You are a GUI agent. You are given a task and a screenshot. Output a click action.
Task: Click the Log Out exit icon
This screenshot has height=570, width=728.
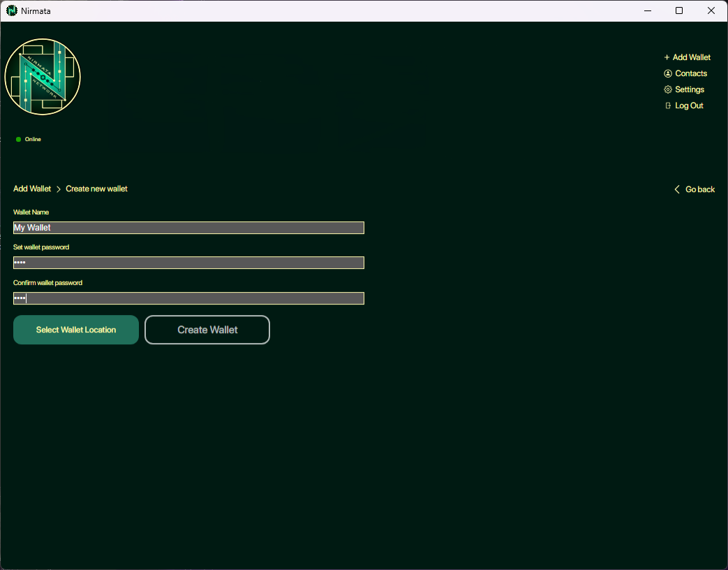pos(667,105)
